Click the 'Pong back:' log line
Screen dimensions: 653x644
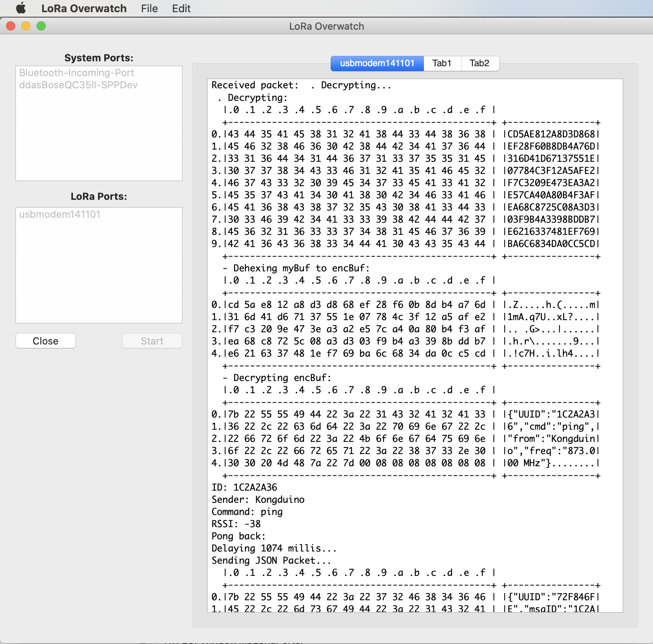(x=239, y=536)
